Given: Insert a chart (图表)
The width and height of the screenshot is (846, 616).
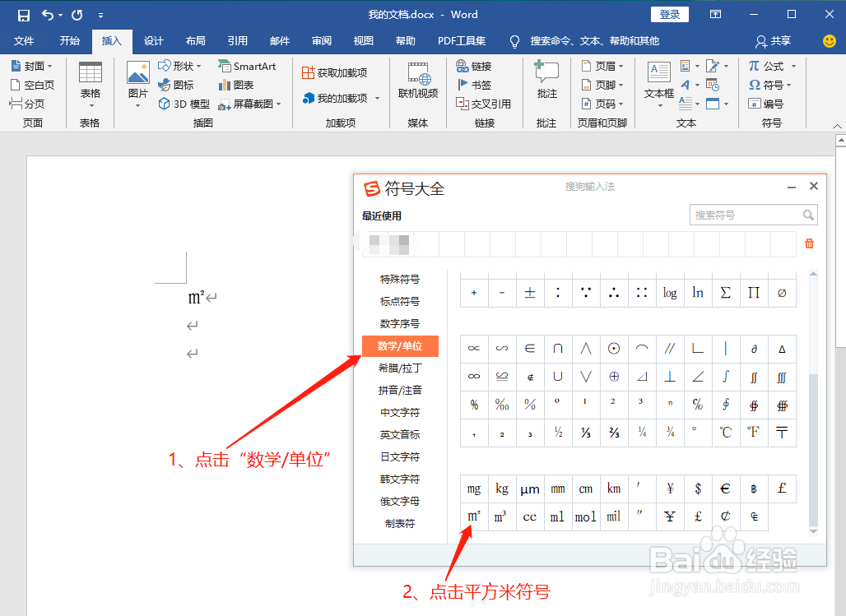Looking at the screenshot, I should point(238,85).
